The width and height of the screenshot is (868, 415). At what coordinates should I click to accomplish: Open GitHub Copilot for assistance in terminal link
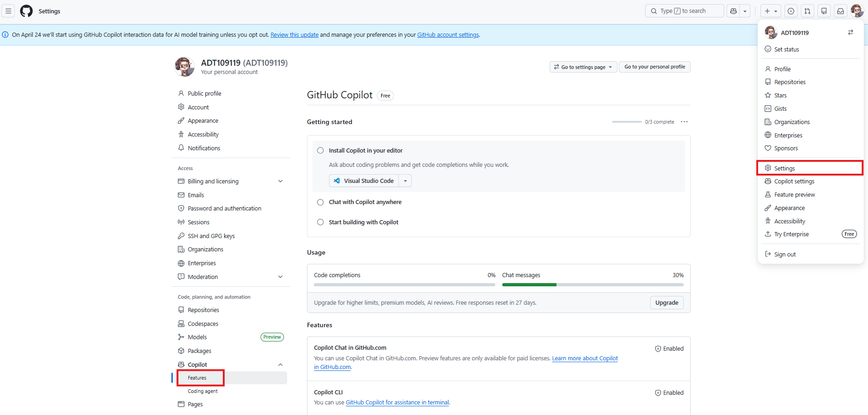click(x=397, y=403)
